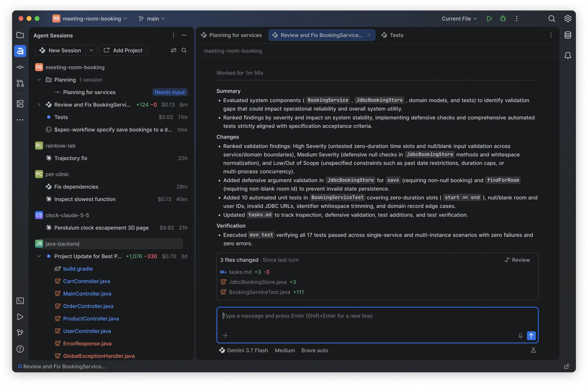Viewport: 588px width, 386px height.
Task: Open the Pull Requests sidebar icon
Action: click(20, 83)
